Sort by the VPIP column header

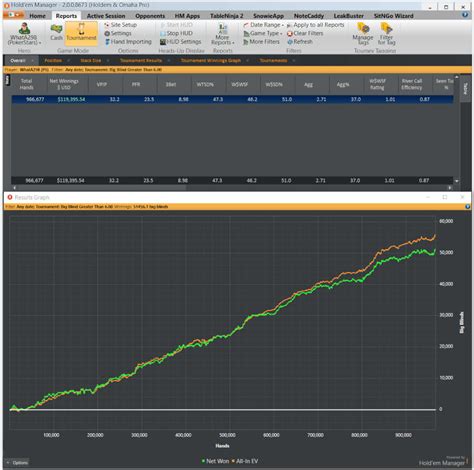(102, 84)
